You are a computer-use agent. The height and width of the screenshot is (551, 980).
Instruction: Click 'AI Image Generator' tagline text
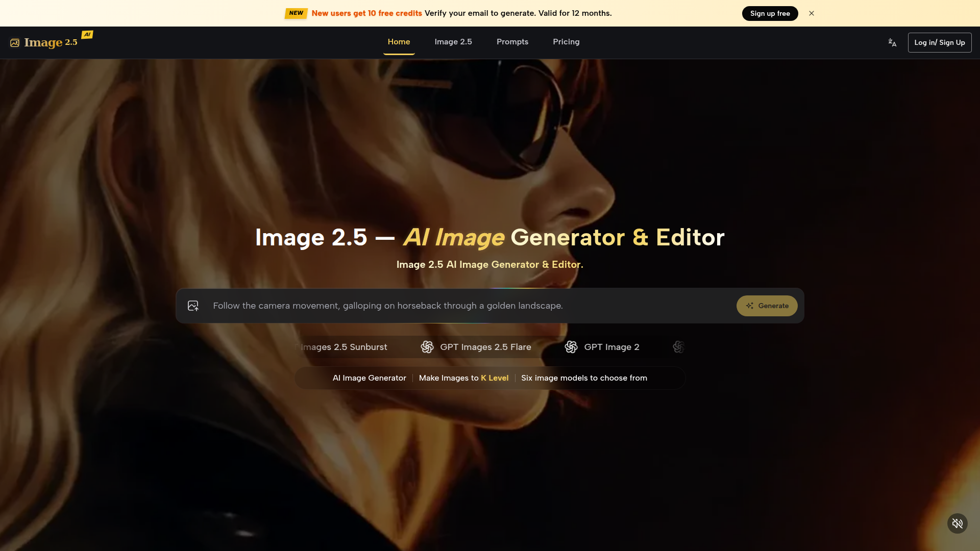click(370, 378)
